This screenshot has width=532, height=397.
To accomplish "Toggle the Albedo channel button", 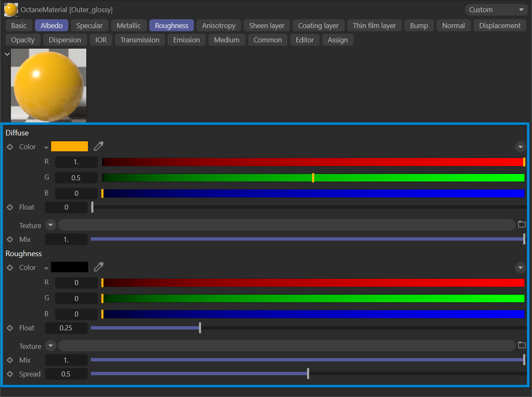I will (52, 26).
